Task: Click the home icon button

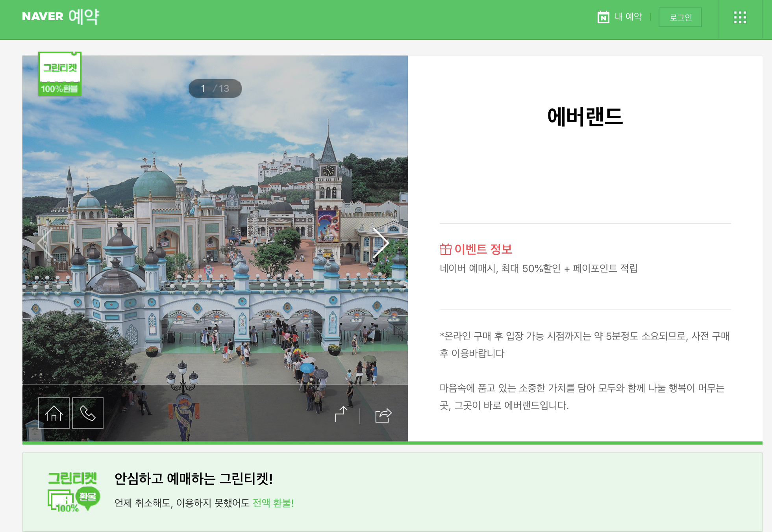Action: point(54,413)
